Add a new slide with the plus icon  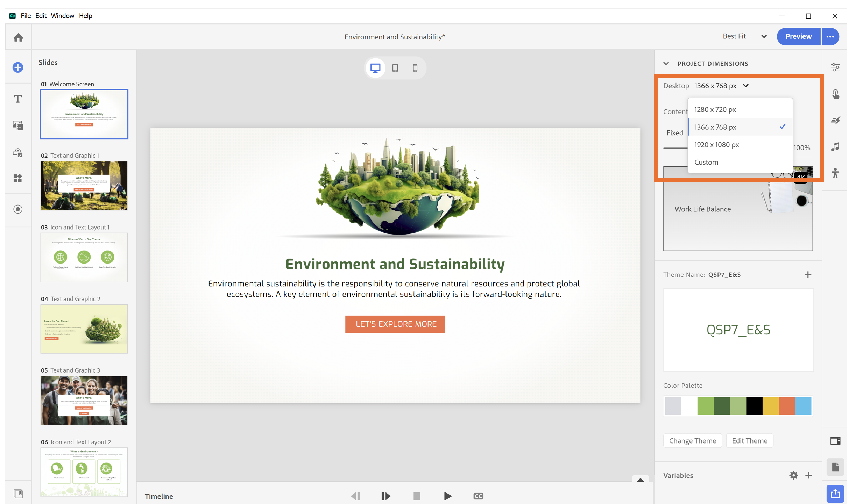click(x=17, y=67)
